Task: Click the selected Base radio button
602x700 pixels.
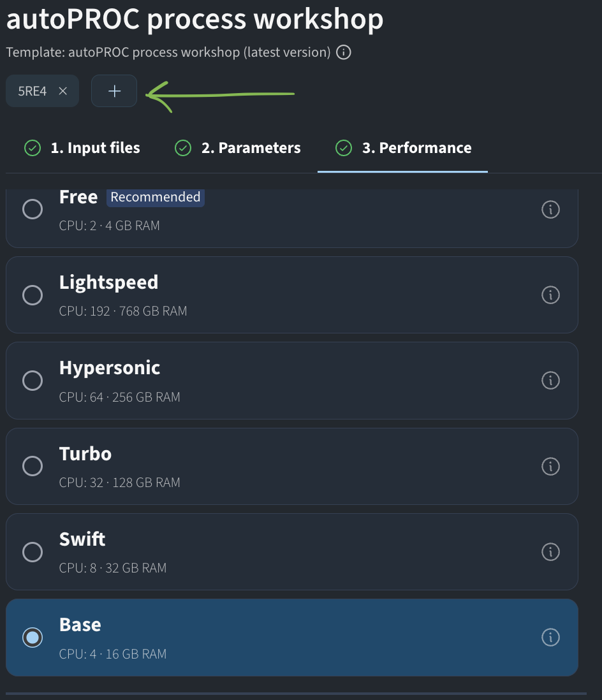Action: coord(33,637)
